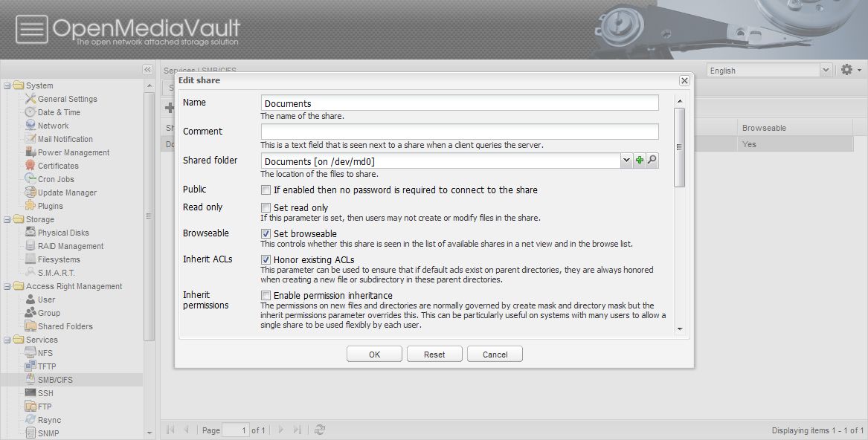The height and width of the screenshot is (440, 868).
Task: Collapse the navigation side panel
Action: [147, 70]
